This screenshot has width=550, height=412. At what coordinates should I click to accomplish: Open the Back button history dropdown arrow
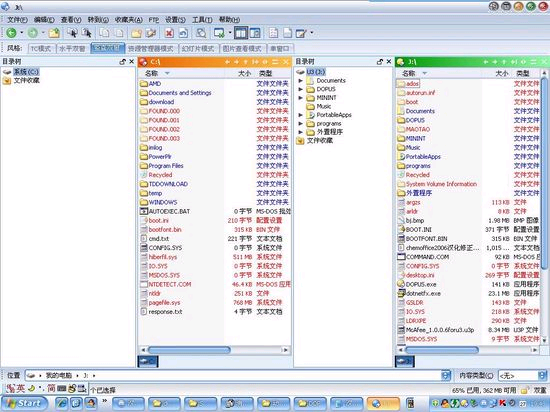21,33
